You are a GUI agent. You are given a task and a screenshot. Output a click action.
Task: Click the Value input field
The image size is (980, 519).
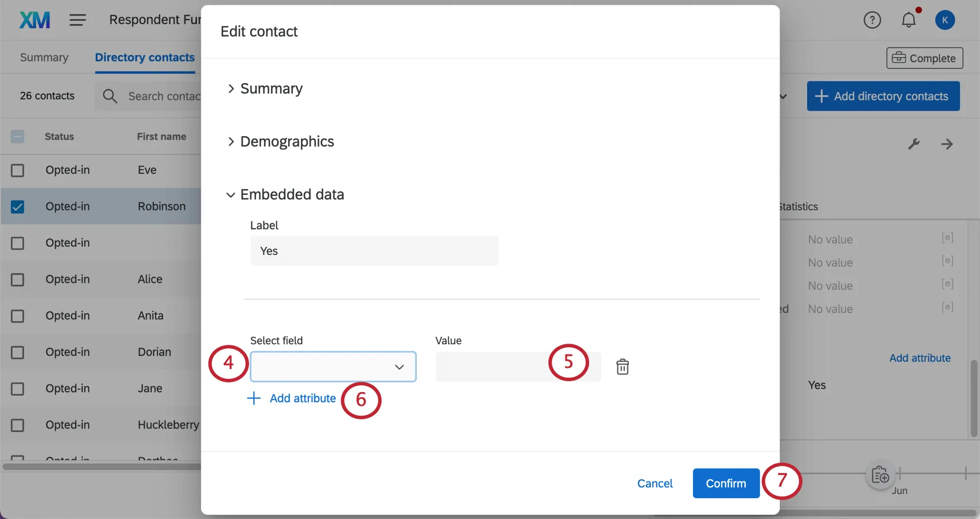490,367
